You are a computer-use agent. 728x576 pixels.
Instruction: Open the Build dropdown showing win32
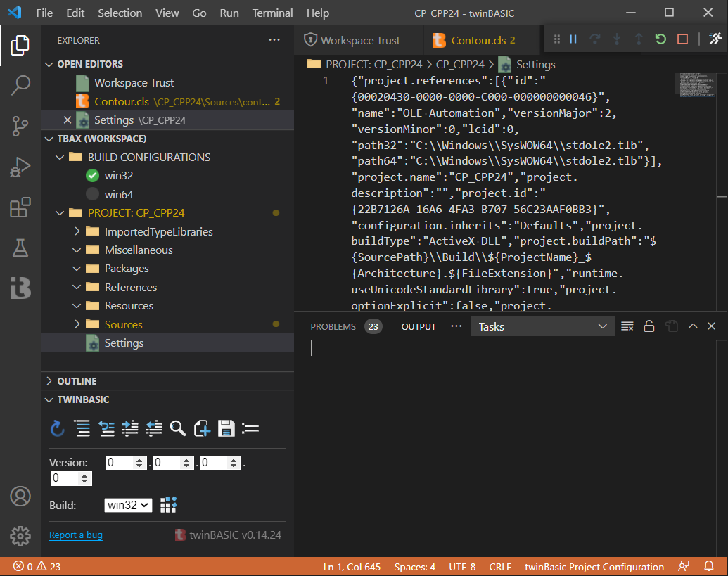point(128,504)
